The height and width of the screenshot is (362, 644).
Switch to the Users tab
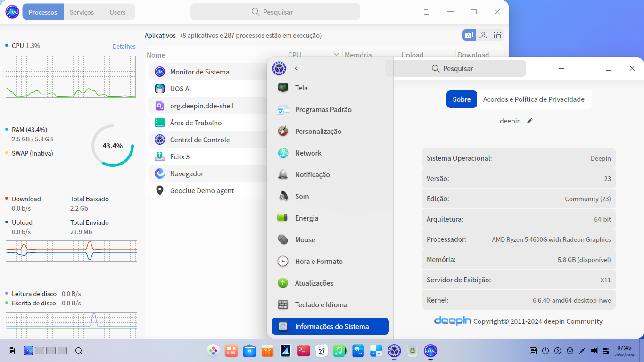click(117, 12)
